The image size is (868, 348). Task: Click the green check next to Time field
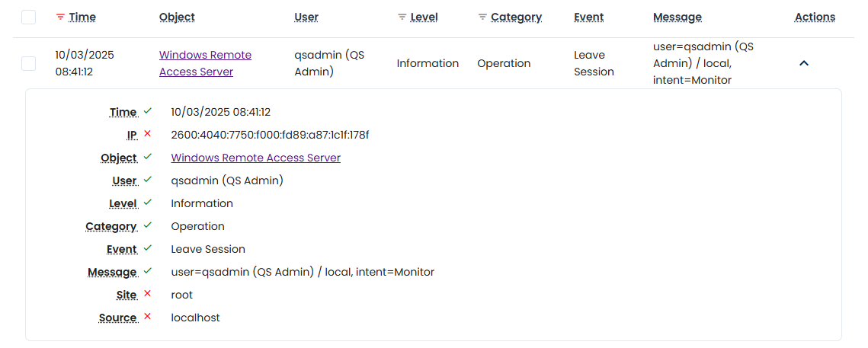[x=147, y=111]
